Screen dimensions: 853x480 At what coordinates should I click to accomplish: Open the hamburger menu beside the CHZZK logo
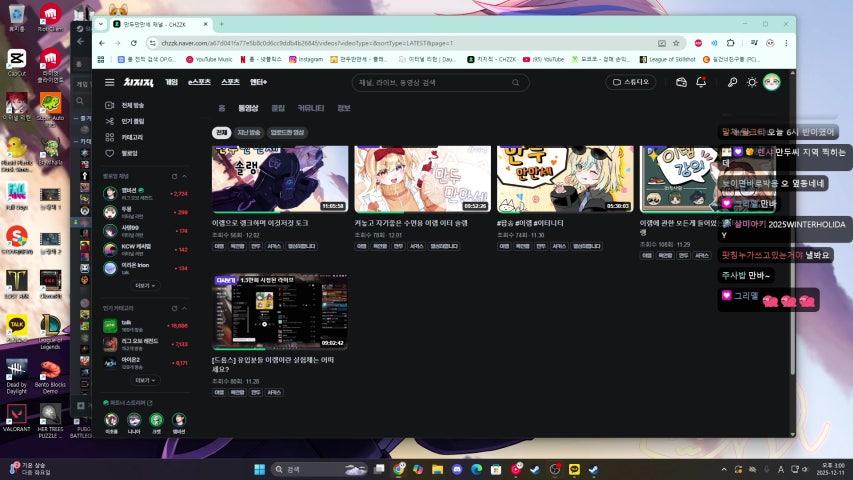[x=109, y=82]
